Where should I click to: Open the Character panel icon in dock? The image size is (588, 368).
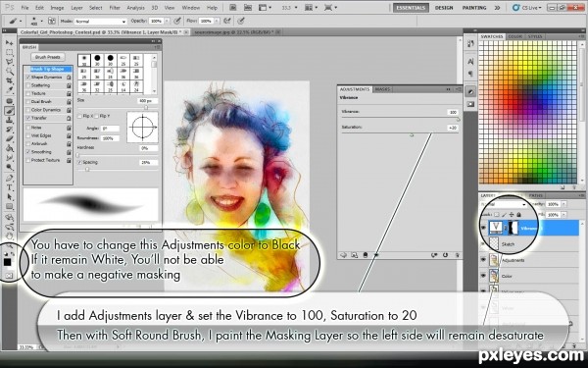pyautogui.click(x=470, y=61)
